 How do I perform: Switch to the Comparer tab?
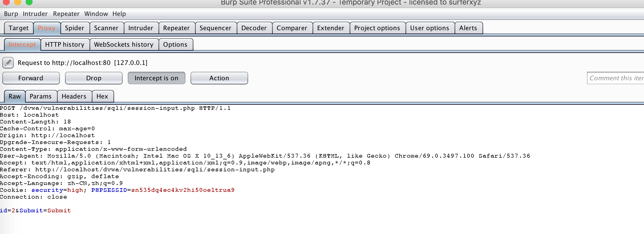[x=292, y=28]
